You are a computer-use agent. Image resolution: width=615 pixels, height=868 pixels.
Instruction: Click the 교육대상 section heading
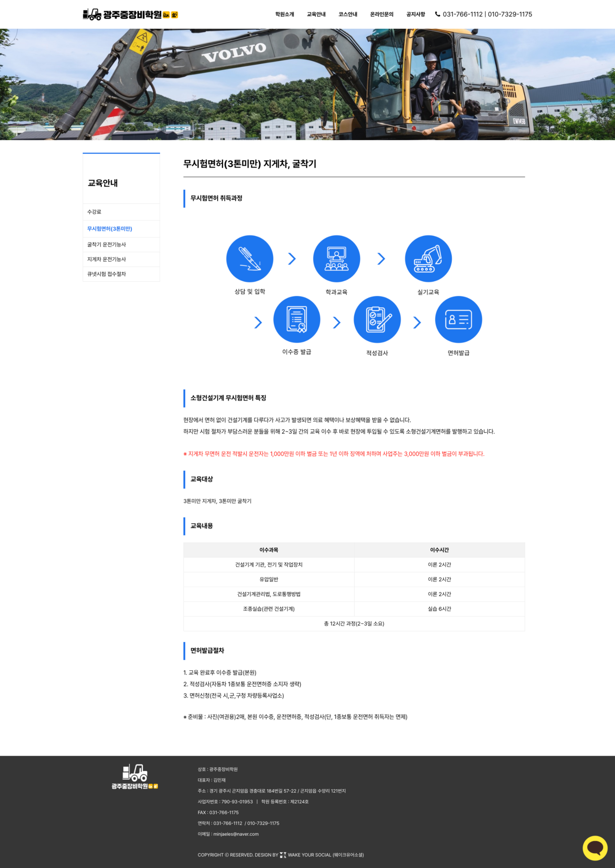click(x=202, y=479)
